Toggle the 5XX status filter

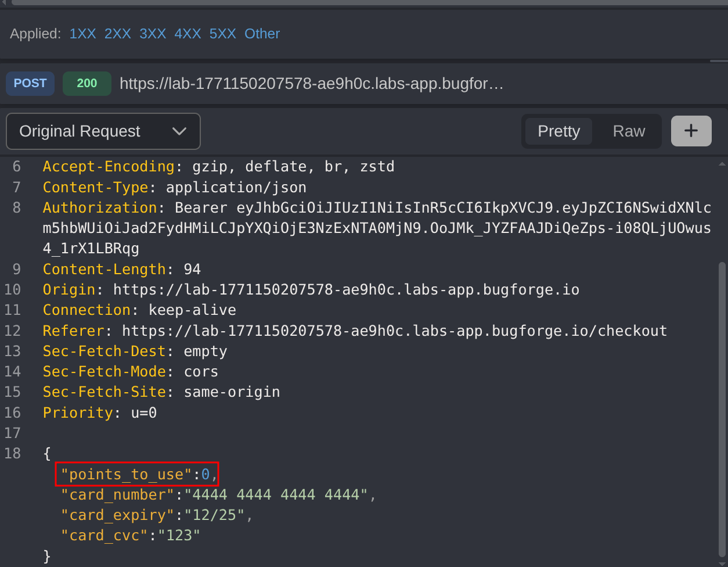pyautogui.click(x=222, y=34)
